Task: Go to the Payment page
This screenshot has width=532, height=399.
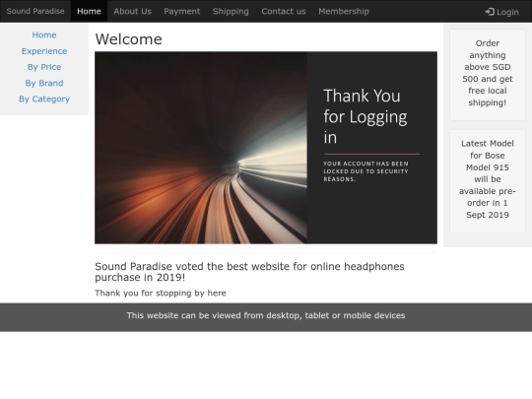Action: pyautogui.click(x=182, y=11)
